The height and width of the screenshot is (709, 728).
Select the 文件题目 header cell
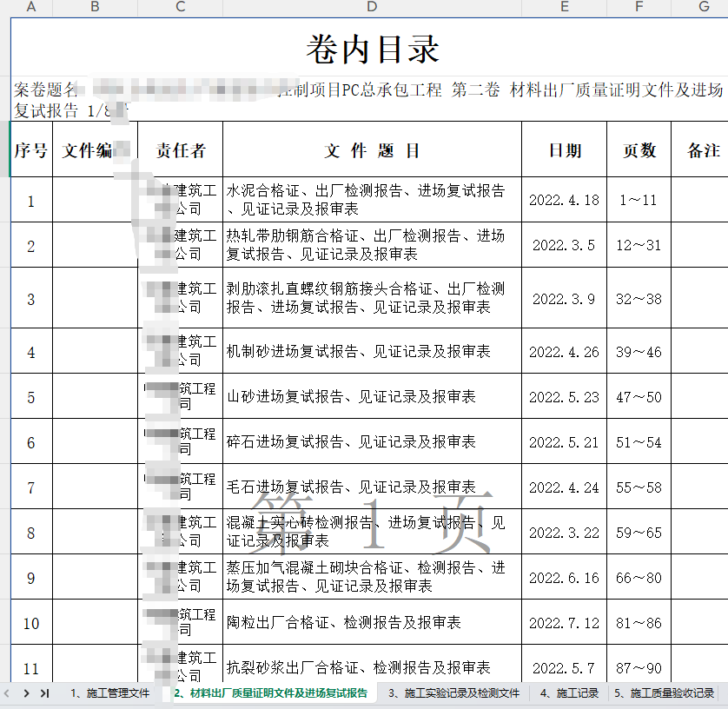[x=372, y=150]
